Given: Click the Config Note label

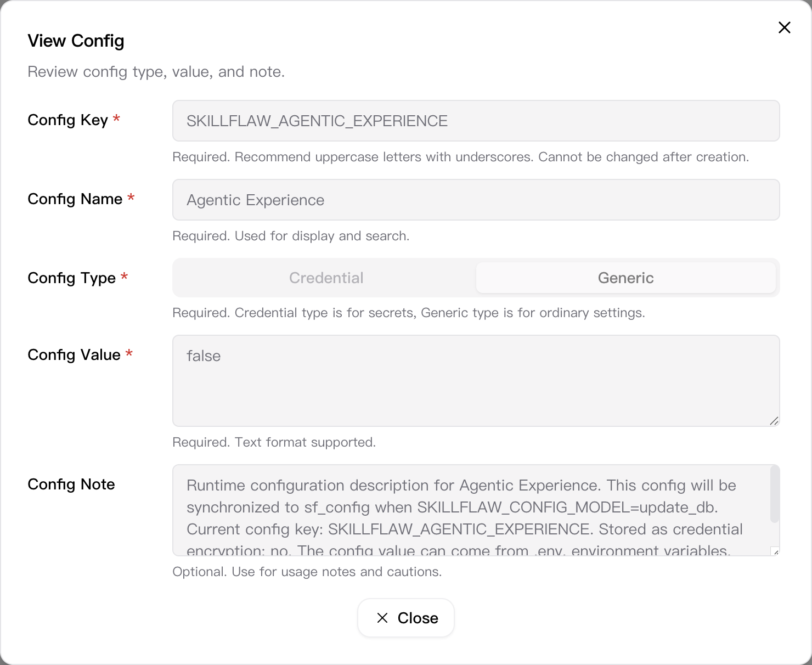Looking at the screenshot, I should pyautogui.click(x=71, y=484).
